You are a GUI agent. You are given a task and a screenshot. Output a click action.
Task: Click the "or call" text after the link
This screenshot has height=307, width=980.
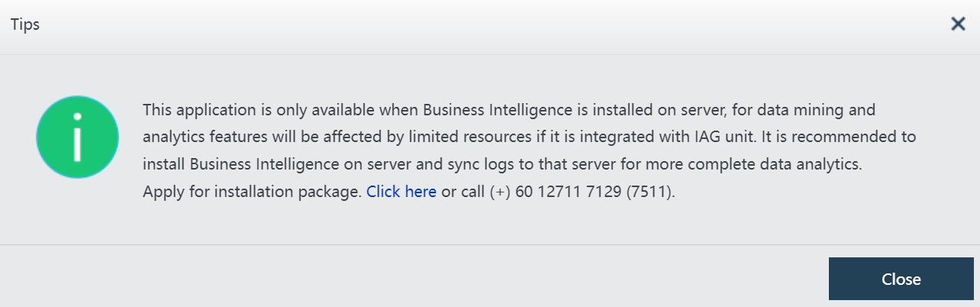(463, 192)
